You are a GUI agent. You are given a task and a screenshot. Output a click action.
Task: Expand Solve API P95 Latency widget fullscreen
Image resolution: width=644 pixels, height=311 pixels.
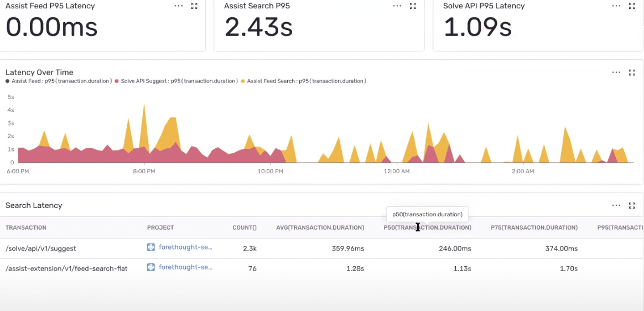[632, 6]
